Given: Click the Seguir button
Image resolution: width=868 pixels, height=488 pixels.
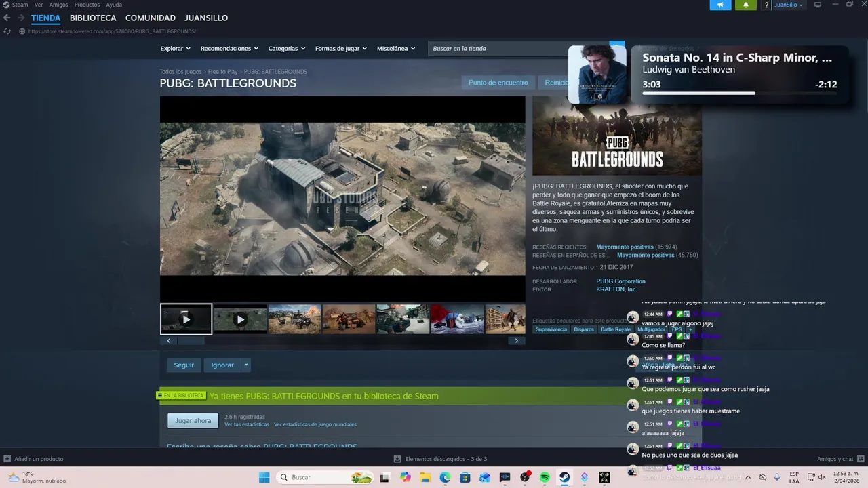Looking at the screenshot, I should (x=184, y=365).
